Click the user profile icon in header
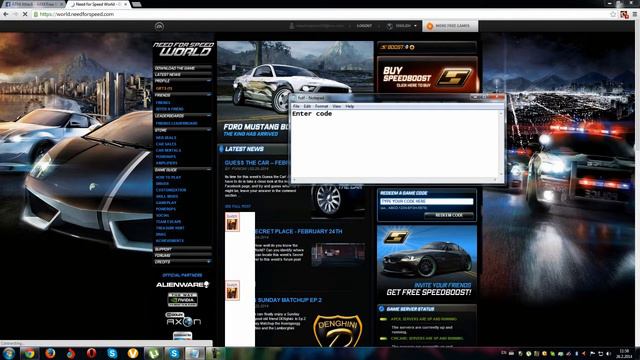 tap(291, 26)
